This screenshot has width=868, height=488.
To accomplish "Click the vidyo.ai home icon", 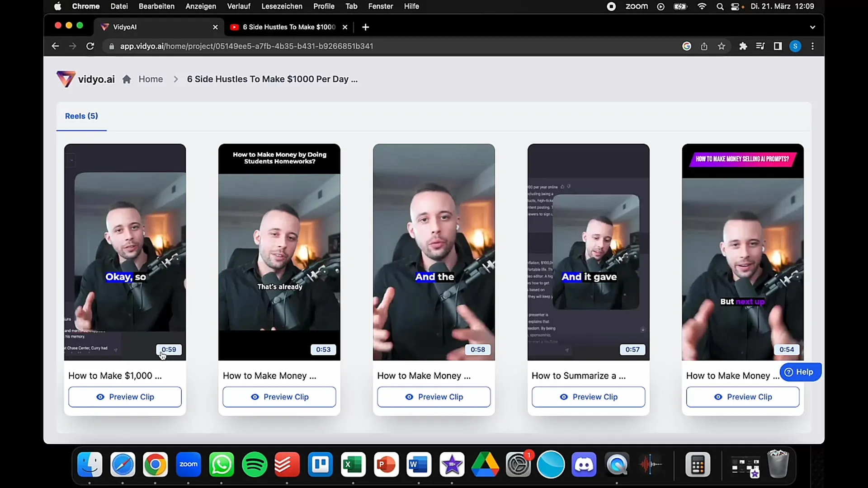I will tap(127, 79).
